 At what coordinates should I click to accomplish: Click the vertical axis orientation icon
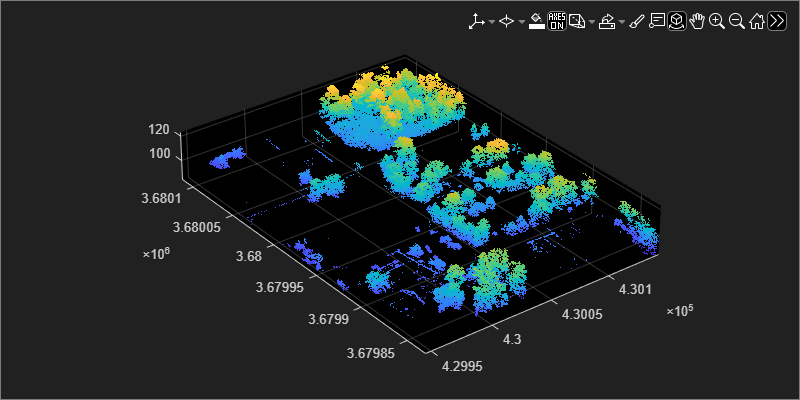coord(477,21)
